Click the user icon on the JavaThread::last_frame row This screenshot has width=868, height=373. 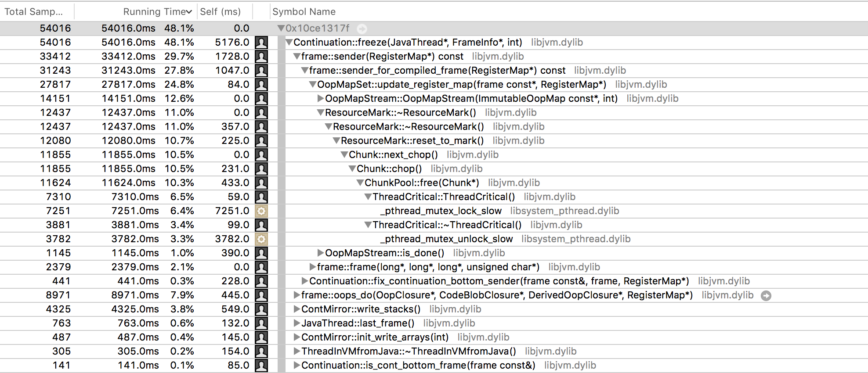261,323
